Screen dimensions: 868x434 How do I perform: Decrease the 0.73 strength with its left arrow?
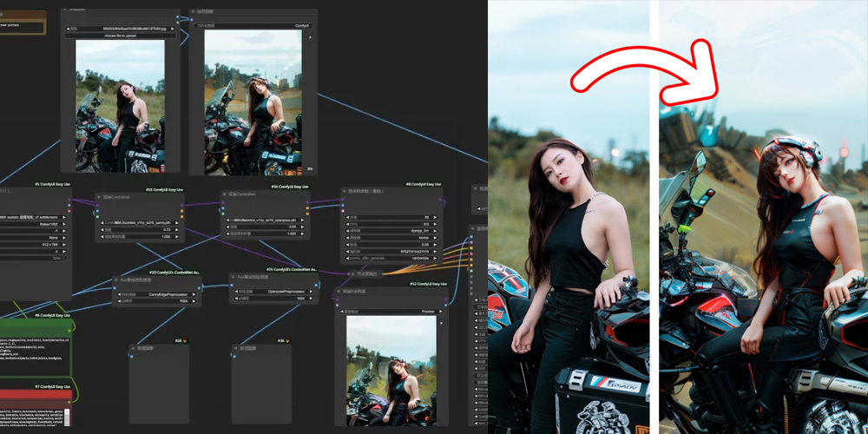(x=102, y=229)
